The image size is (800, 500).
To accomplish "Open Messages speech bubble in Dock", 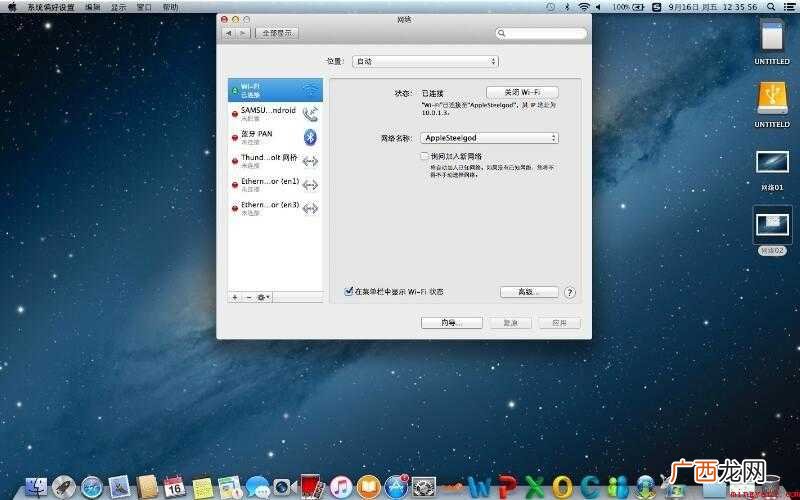I will tap(258, 487).
